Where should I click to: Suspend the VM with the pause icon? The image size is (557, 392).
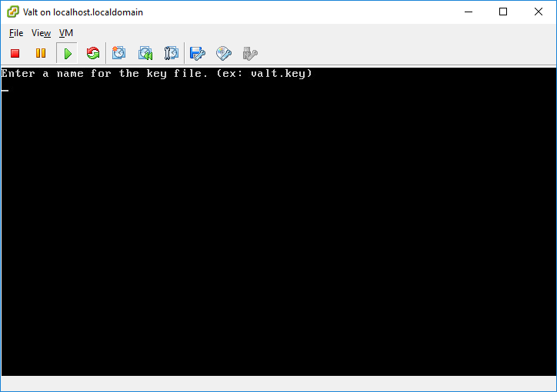click(x=41, y=54)
